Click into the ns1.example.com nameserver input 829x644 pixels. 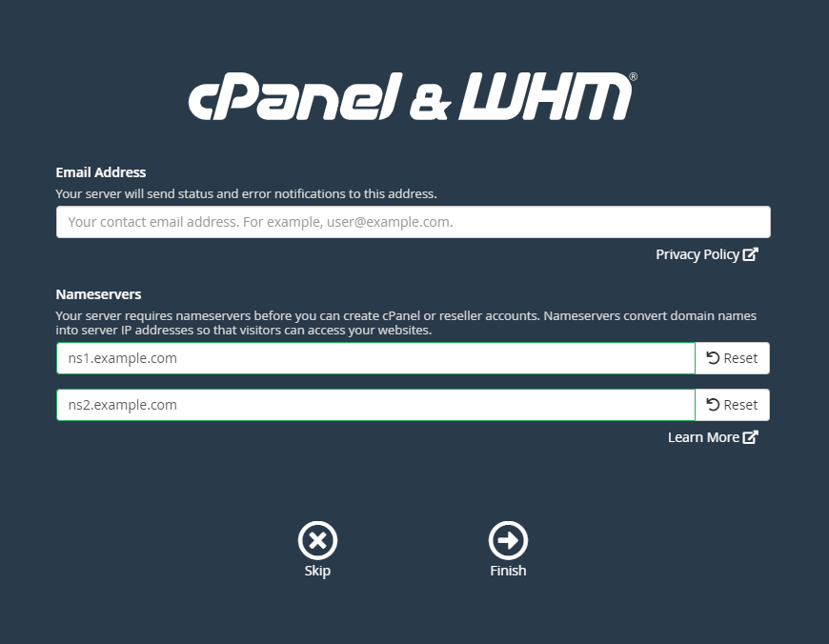point(375,358)
